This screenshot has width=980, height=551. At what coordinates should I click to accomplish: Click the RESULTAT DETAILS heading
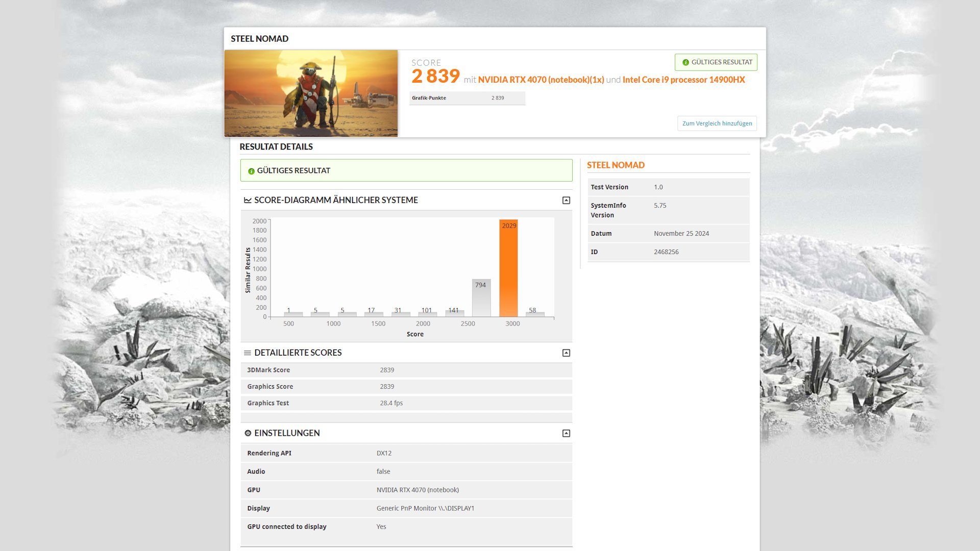[x=276, y=147]
